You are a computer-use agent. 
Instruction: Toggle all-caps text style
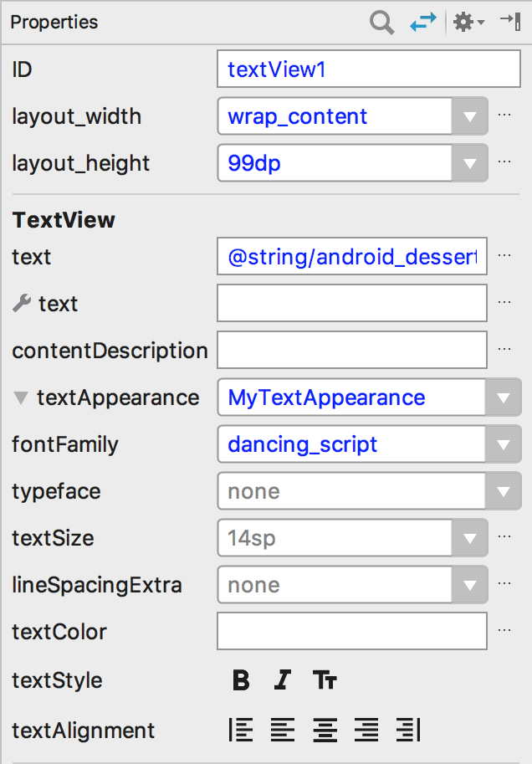click(325, 680)
